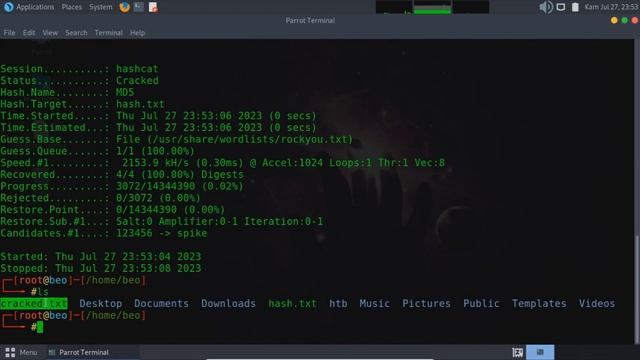Open the Places menu
This screenshot has width=640, height=360.
(72, 7)
